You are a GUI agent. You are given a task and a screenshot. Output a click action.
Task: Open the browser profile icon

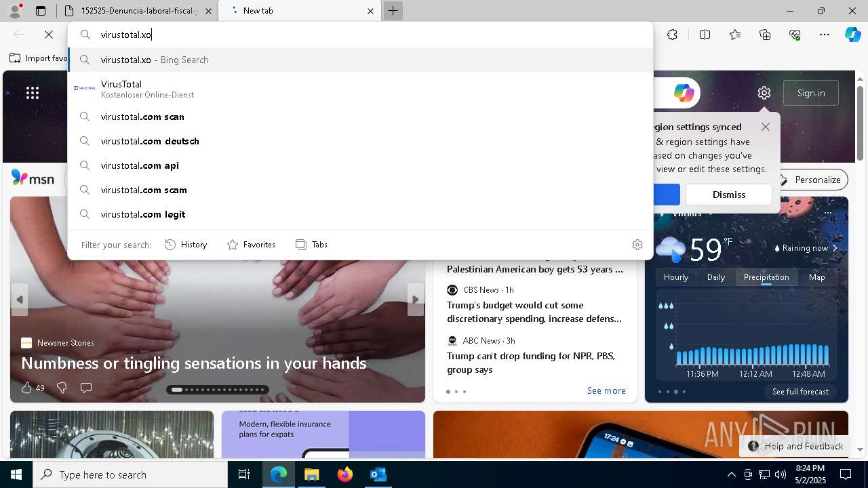coord(15,11)
